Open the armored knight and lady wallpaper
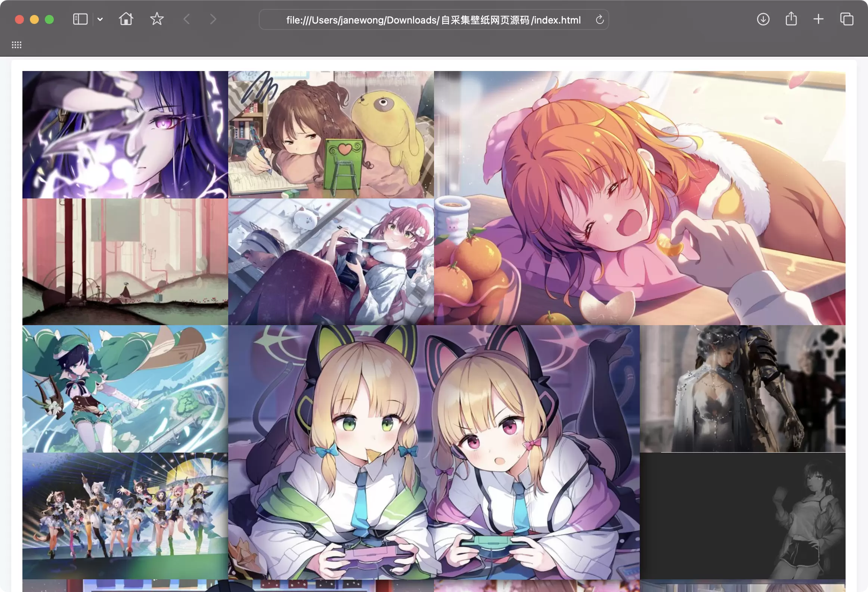 (x=743, y=389)
